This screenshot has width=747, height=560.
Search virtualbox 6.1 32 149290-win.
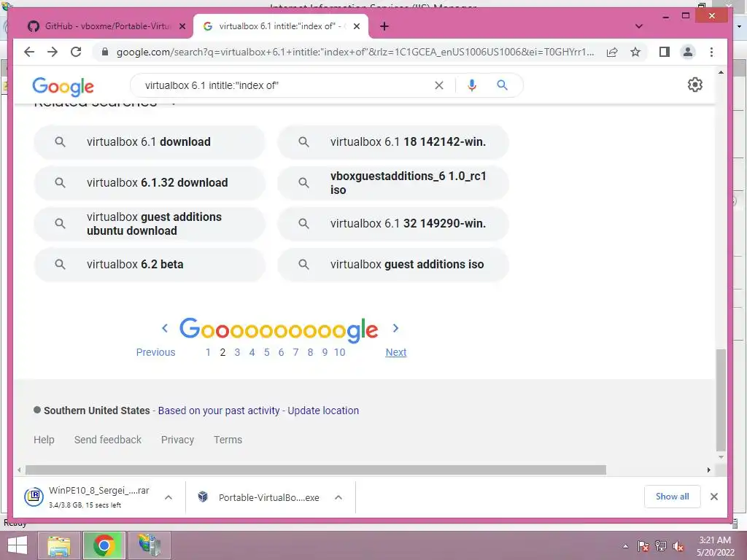pyautogui.click(x=393, y=224)
